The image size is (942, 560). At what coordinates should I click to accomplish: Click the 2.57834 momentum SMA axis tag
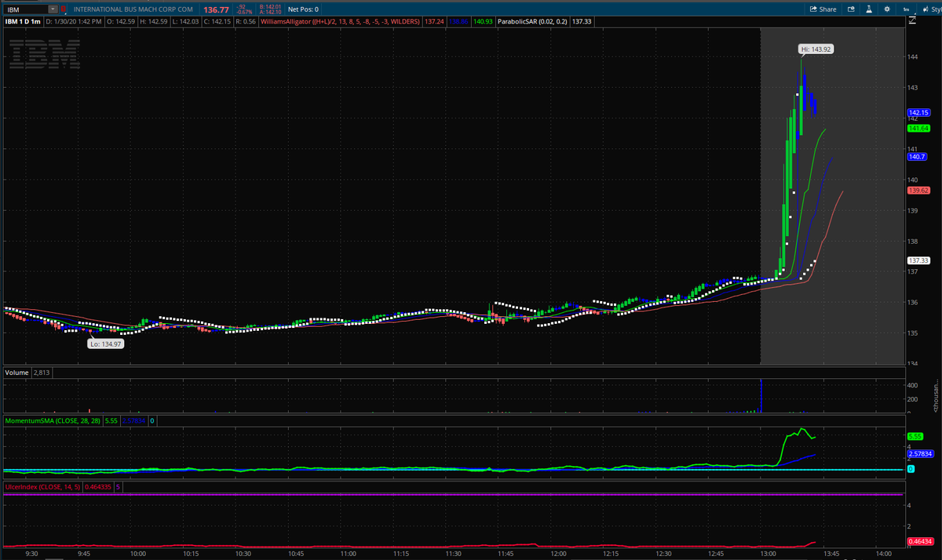[x=920, y=453]
